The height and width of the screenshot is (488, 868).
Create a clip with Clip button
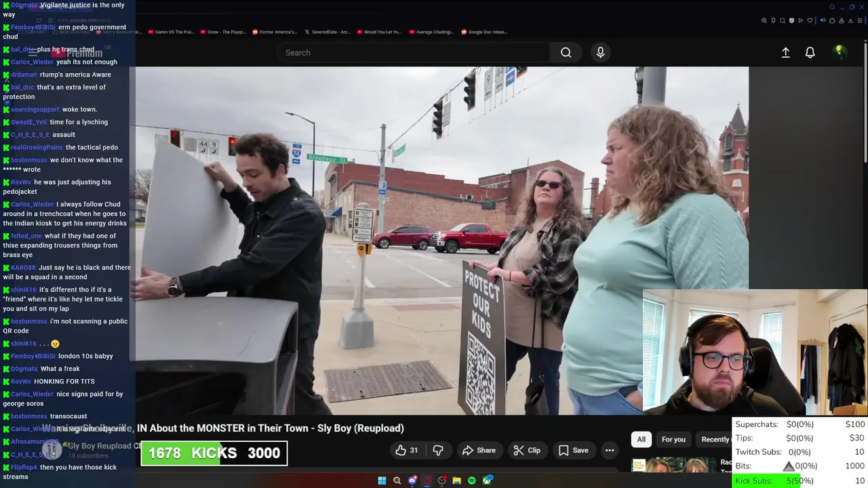pyautogui.click(x=527, y=450)
